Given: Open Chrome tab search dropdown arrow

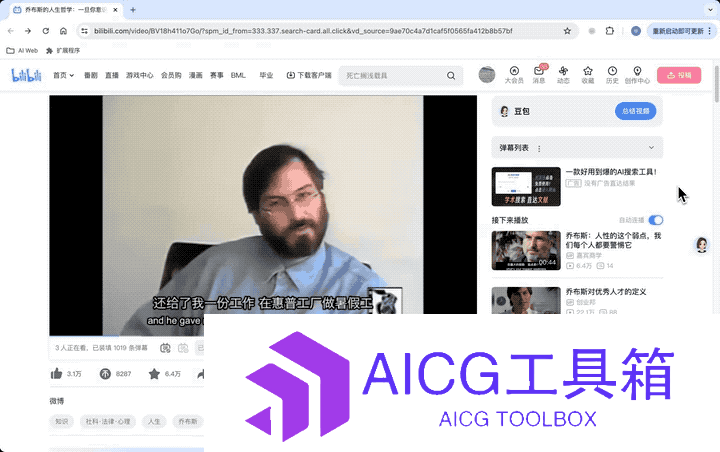Looking at the screenshot, I should [x=710, y=9].
